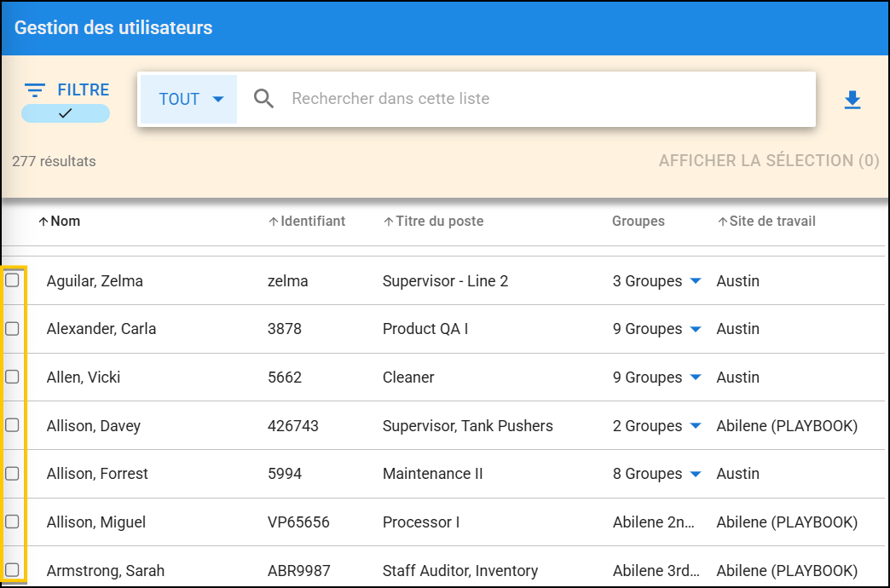
Task: Click the sort arrow on Site de travail
Action: point(724,221)
